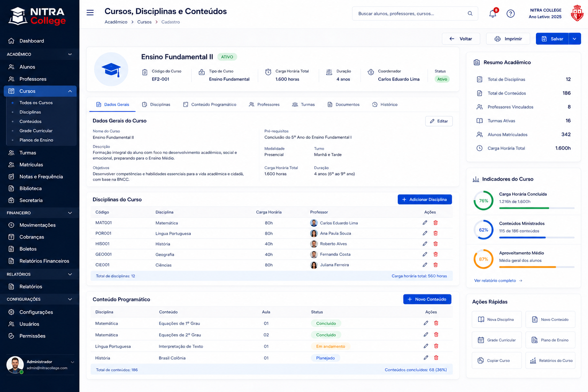This screenshot has height=392, width=588.
Task: Click the Carga Horária Concluída progress bar
Action: coord(537,208)
